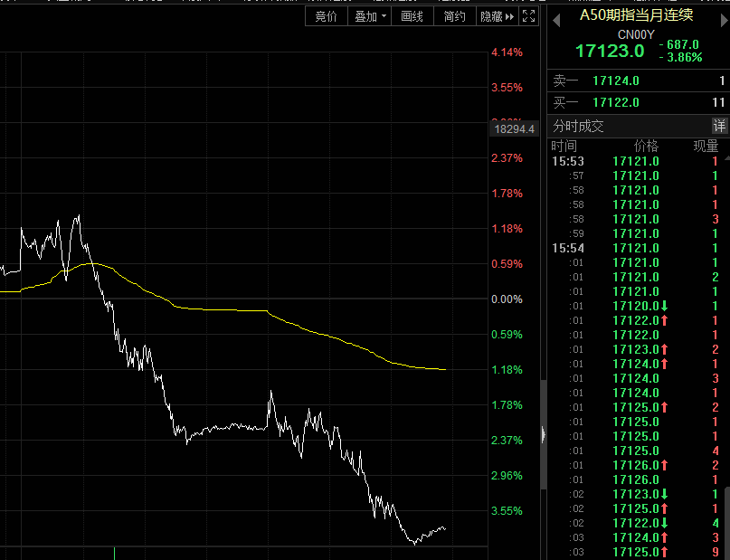Screen dimensions: 730x560
Task: Click the double-arrow beside 隐藏
Action: pos(510,17)
